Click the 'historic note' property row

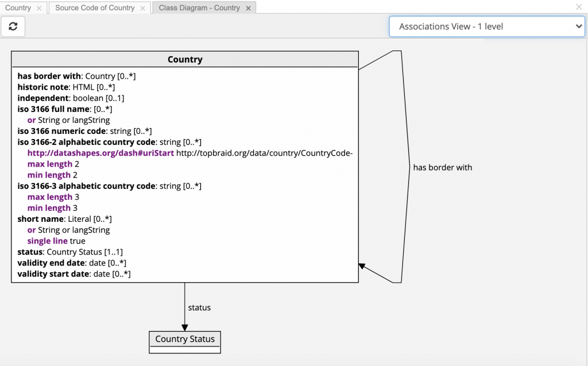(x=66, y=87)
